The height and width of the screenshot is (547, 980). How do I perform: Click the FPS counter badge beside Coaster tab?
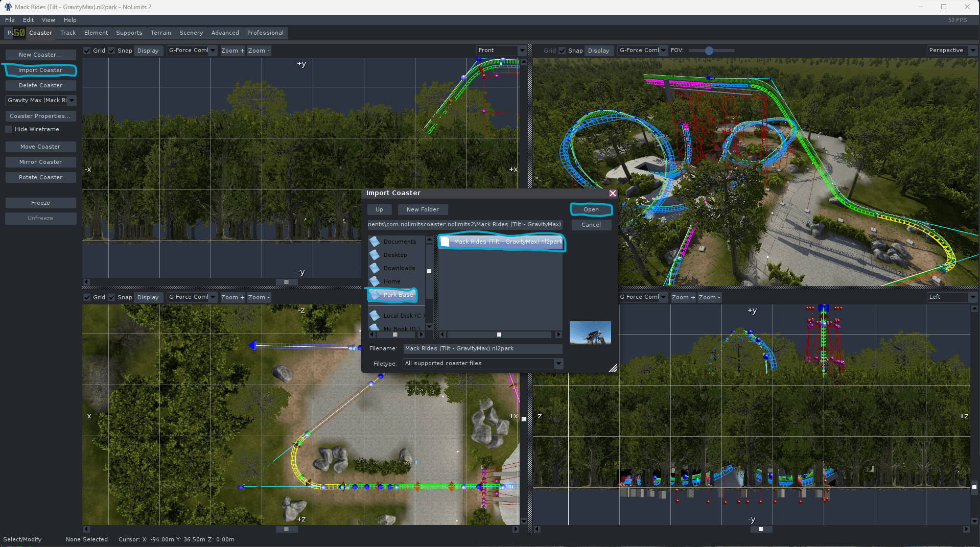pyautogui.click(x=19, y=33)
